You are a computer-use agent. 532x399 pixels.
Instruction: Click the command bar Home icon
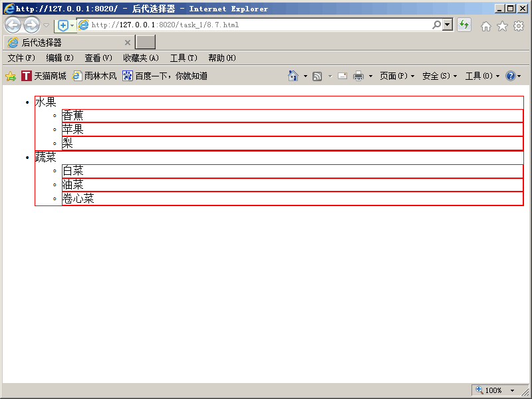click(293, 76)
